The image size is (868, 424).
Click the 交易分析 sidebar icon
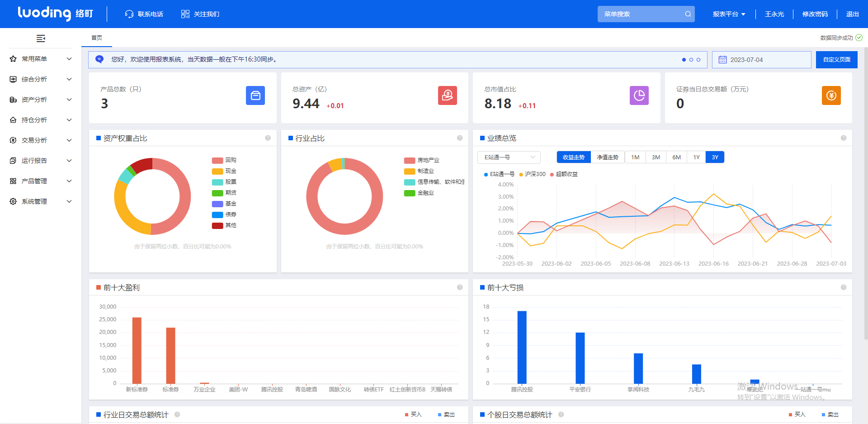coord(13,140)
